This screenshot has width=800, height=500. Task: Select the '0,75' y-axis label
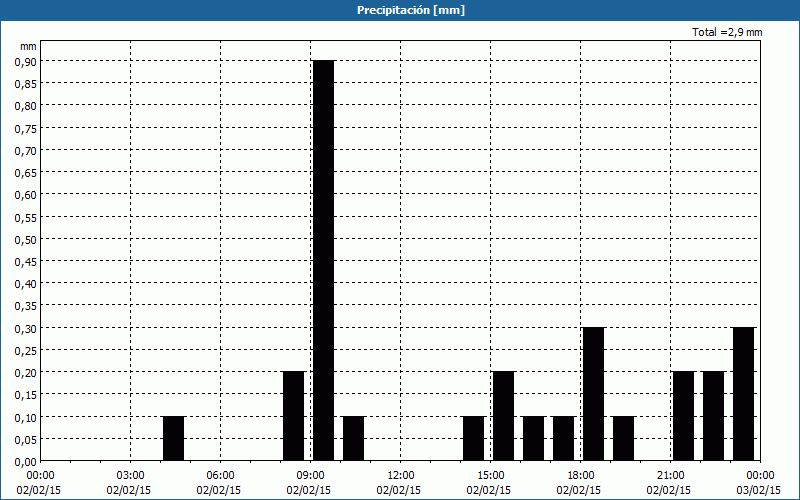pyautogui.click(x=26, y=128)
